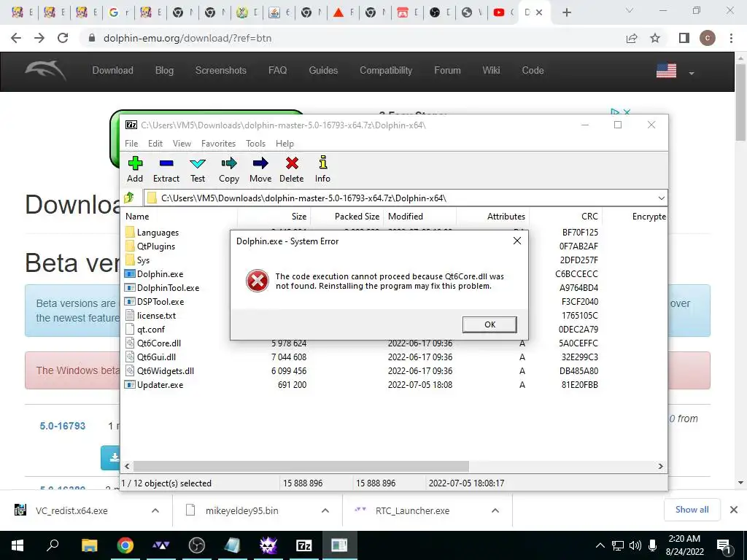Click the right scroll arrow in 7-Zip
The image size is (747, 560).
pos(660,466)
